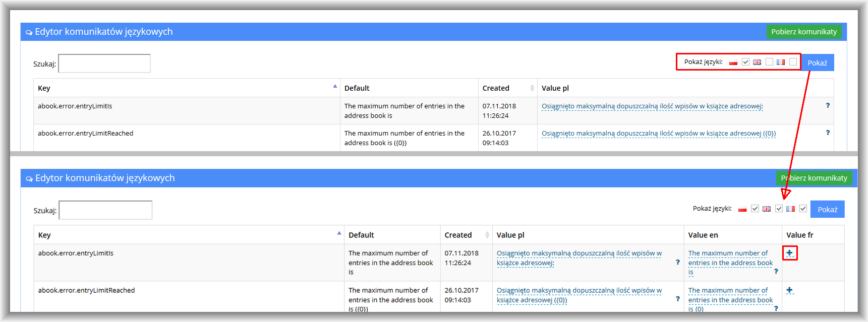This screenshot has width=868, height=322.
Task: Uncheck English language checkbox in lower panel
Action: (x=779, y=209)
